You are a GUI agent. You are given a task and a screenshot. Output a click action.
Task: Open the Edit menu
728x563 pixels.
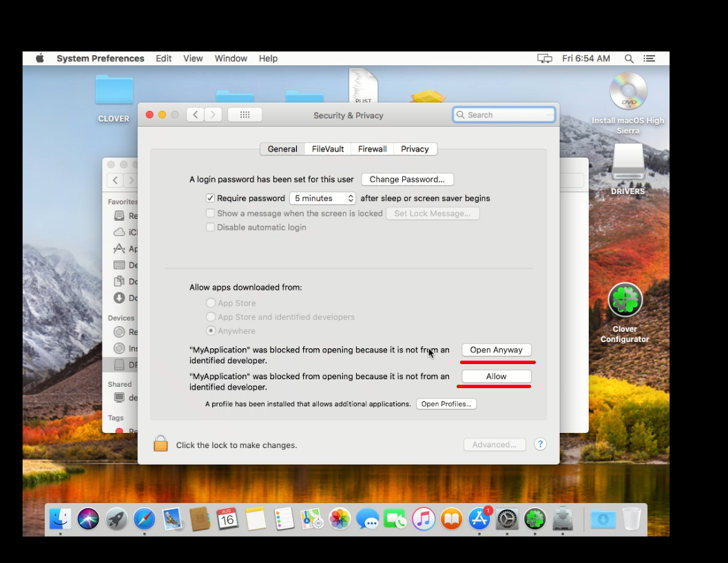pos(163,59)
